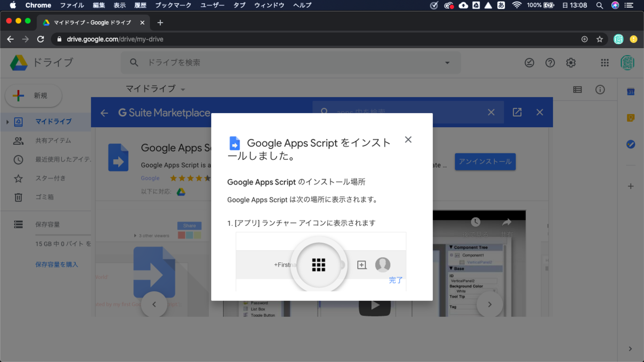Open the Drive help icon
644x362 pixels.
click(550, 62)
